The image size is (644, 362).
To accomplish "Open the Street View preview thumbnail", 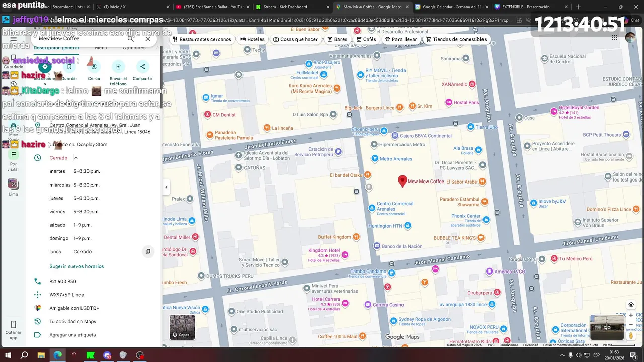I will pyautogui.click(x=607, y=327).
